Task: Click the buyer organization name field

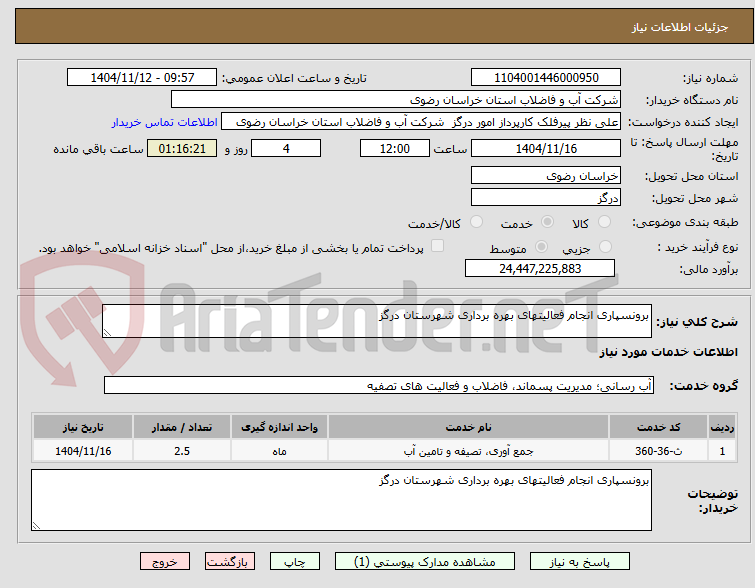Action: click(396, 100)
